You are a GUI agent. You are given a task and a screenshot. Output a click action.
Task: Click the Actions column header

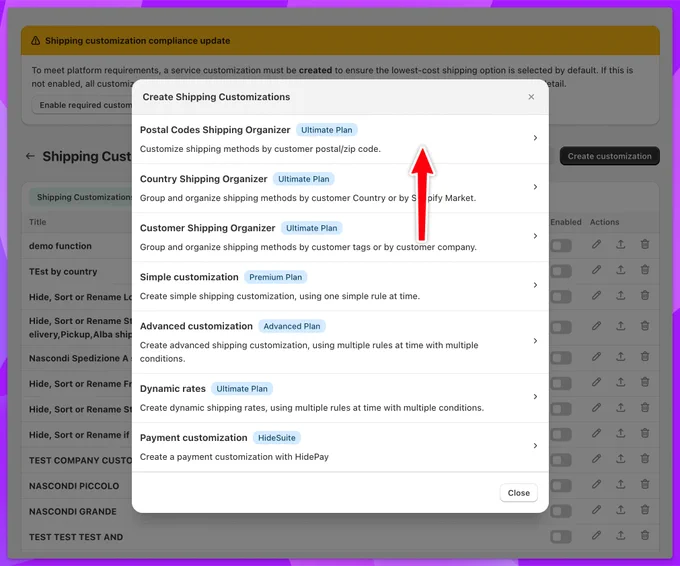pos(604,222)
